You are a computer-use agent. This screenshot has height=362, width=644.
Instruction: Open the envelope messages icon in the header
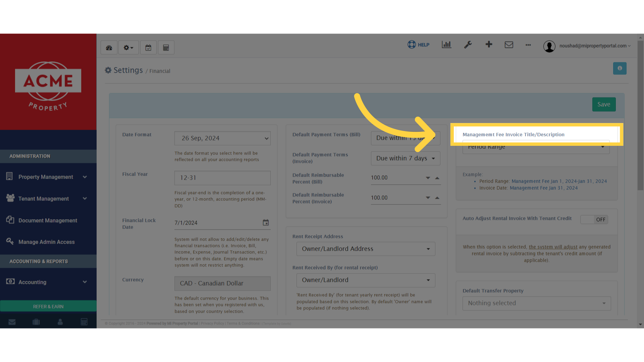click(509, 45)
